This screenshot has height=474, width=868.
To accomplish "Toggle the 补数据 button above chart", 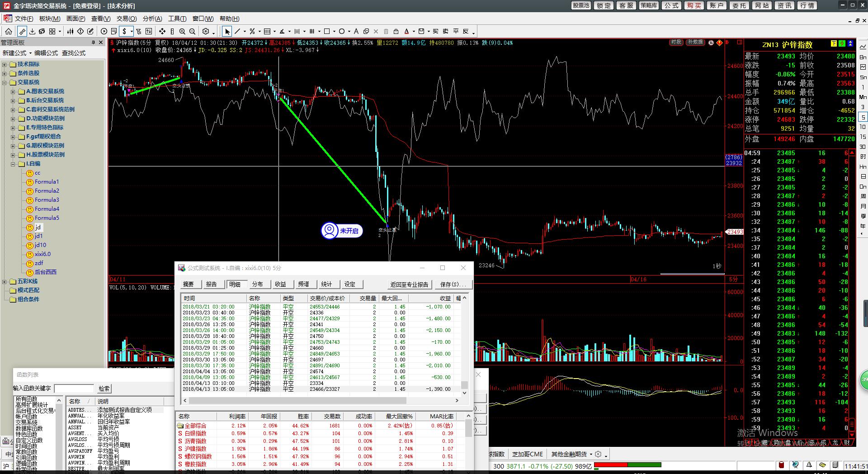I will pyautogui.click(x=695, y=43).
